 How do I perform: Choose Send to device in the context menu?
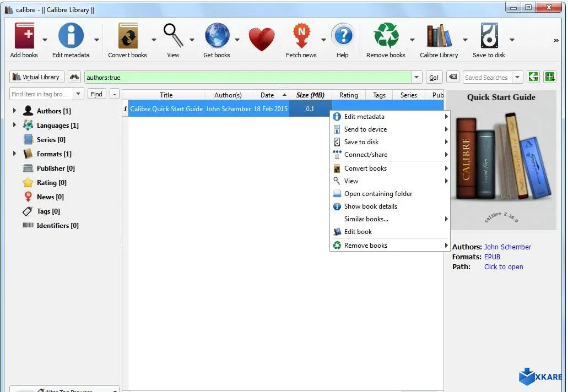pyautogui.click(x=390, y=129)
